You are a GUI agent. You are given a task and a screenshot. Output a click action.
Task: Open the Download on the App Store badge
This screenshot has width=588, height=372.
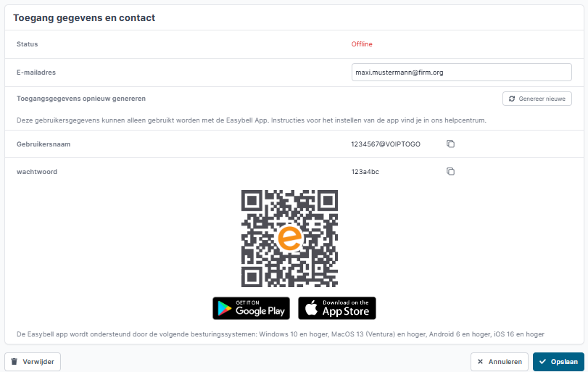click(x=336, y=308)
